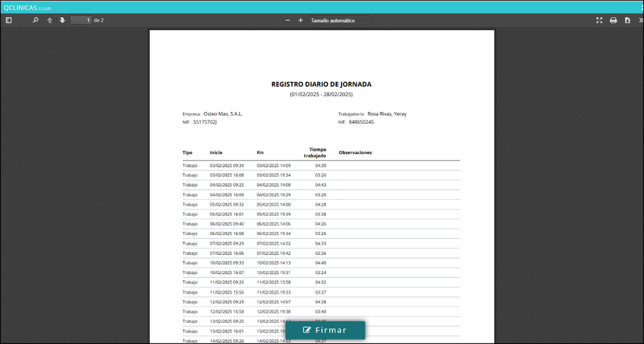The image size is (644, 344).
Task: Select the date range (01/02/2025 - 28/02/2025)
Action: [x=321, y=94]
